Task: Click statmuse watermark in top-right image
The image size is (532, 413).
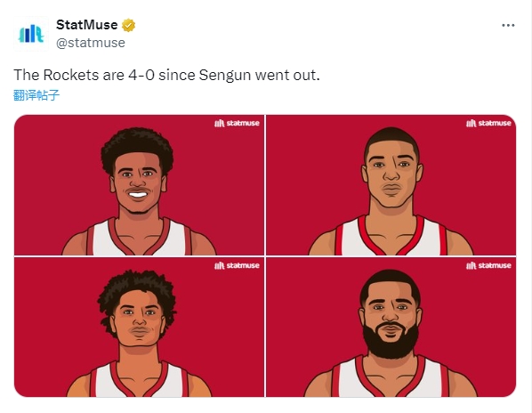Action: point(488,123)
